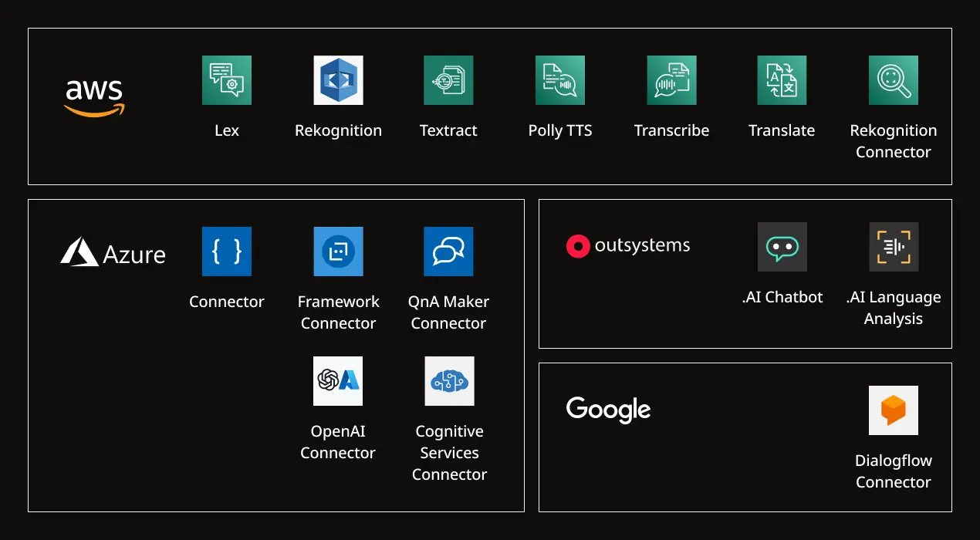Select the Rekognition Connector magnifier icon
The width and height of the screenshot is (980, 540).
point(893,79)
